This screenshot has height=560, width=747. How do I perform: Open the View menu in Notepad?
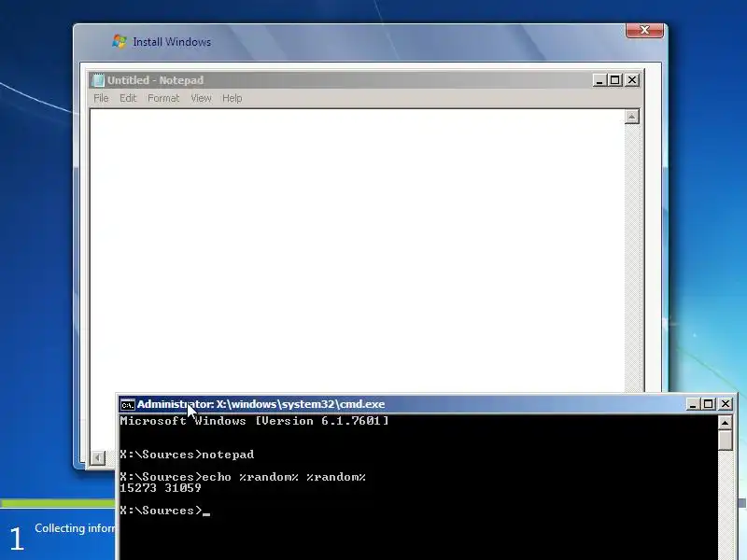[x=201, y=98]
